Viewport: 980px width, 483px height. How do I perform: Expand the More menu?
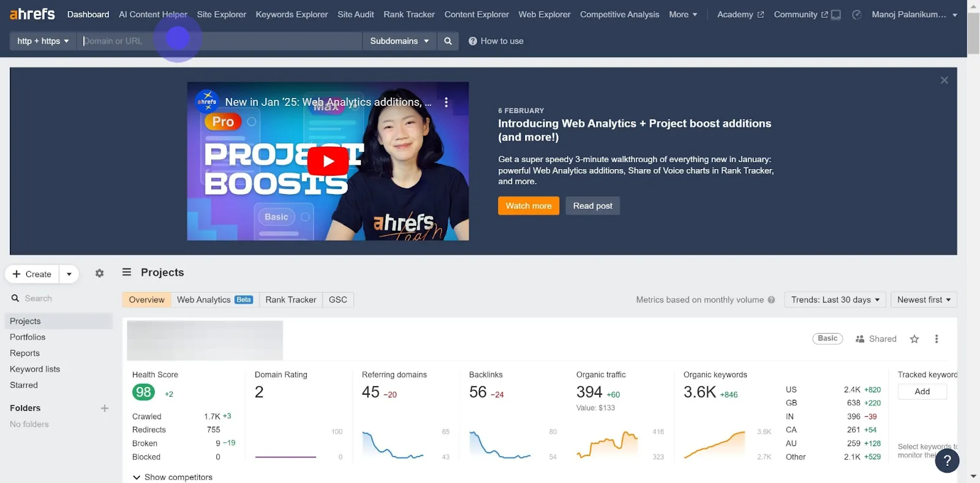click(x=683, y=15)
